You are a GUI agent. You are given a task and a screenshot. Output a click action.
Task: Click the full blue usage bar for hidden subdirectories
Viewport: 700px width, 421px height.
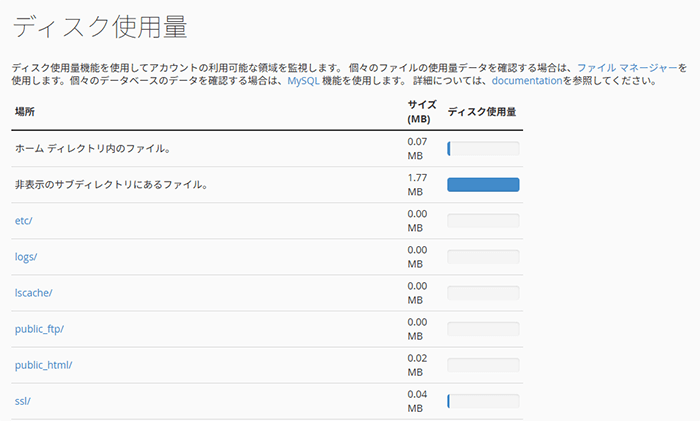pyautogui.click(x=483, y=185)
